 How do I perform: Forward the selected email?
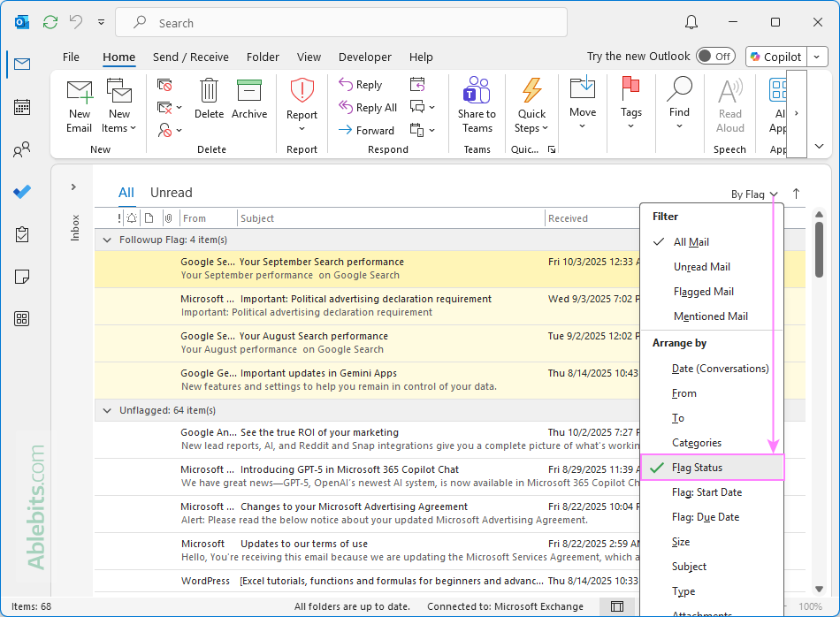(x=366, y=130)
